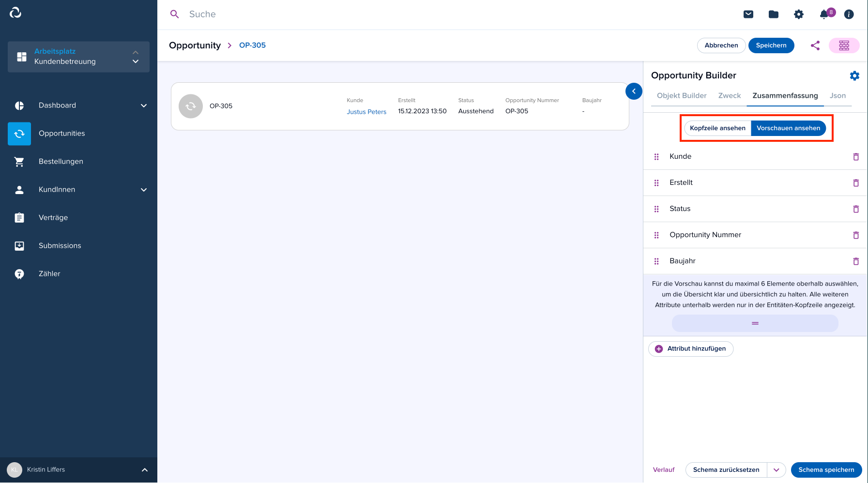The image size is (868, 483).
Task: Click drag handle of Opportunity Nummer row
Action: click(x=656, y=235)
